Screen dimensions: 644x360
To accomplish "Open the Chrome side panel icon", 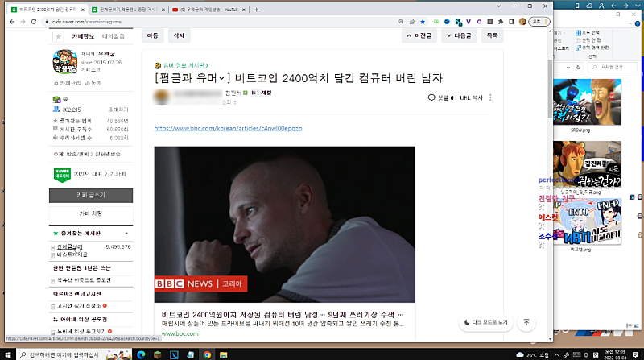I will (x=511, y=22).
